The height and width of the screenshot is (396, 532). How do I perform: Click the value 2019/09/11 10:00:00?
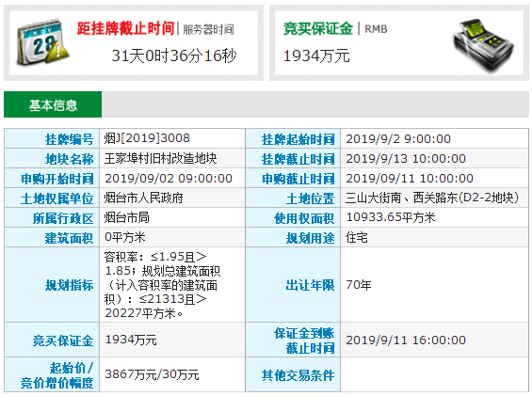(x=410, y=179)
